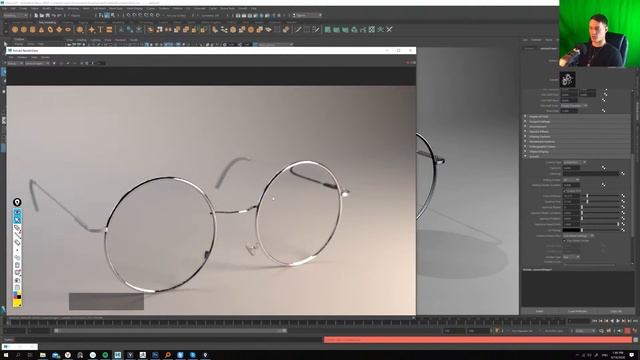
Task: Click the camera screenshot icon in overlay toolbar
Action: point(17,281)
